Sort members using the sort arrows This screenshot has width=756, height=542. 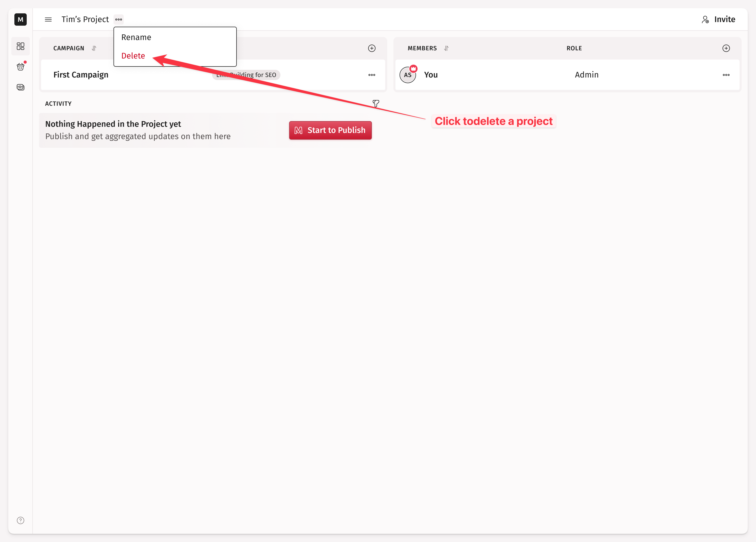click(446, 48)
